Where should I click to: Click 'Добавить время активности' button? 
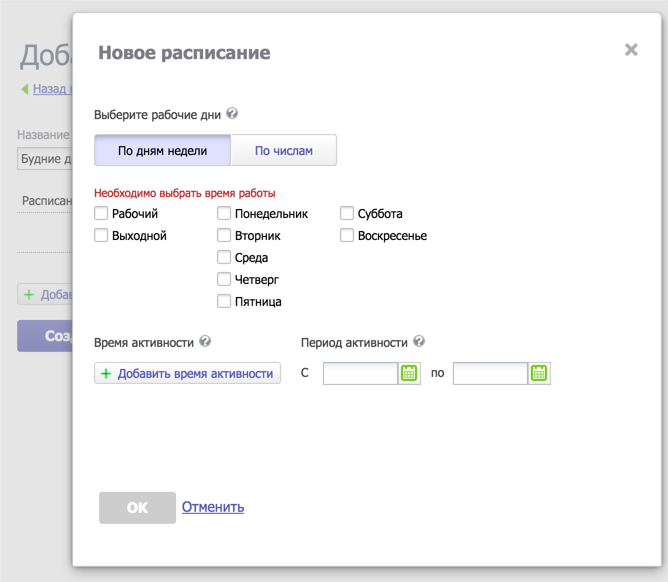click(x=187, y=373)
